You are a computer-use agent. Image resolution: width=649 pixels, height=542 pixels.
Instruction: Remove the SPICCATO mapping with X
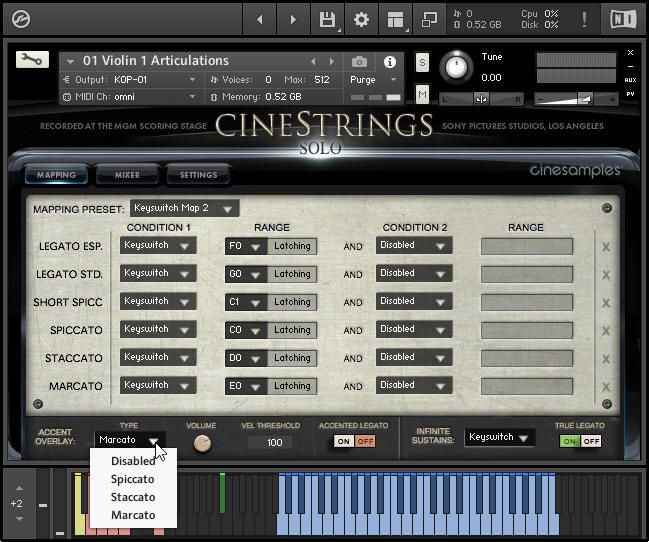(x=606, y=331)
